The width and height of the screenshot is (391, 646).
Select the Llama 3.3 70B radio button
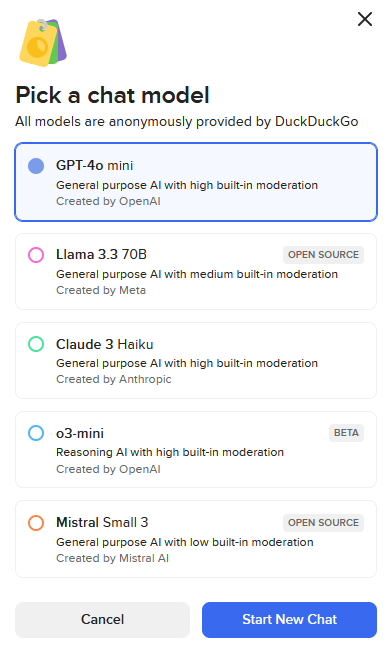click(36, 255)
